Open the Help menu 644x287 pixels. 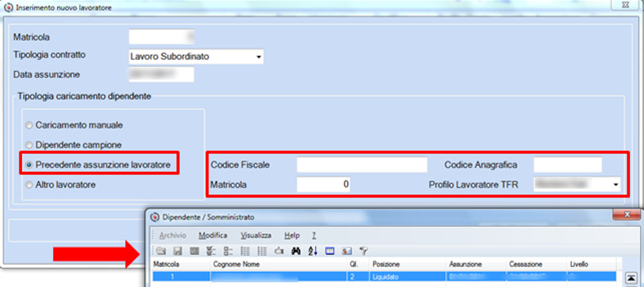pos(292,235)
